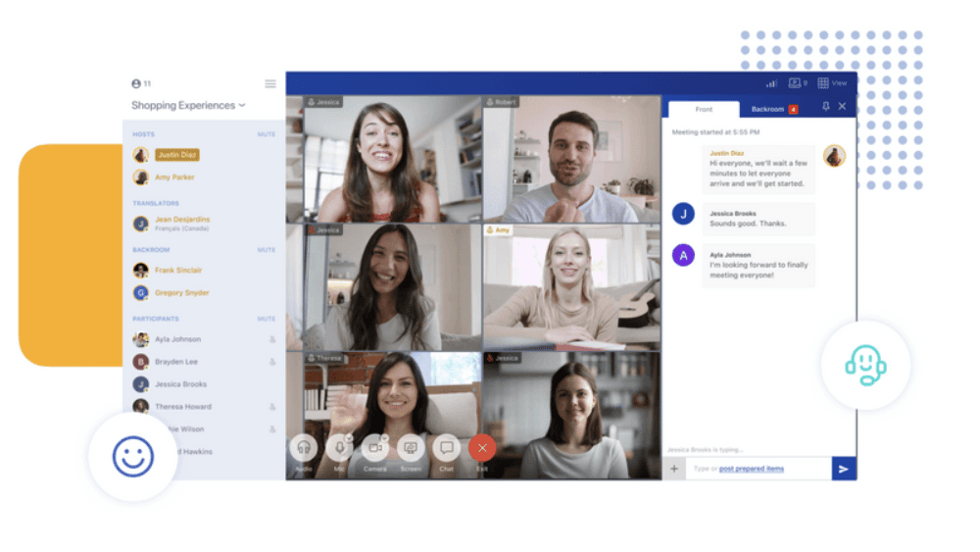Image resolution: width=980 pixels, height=552 pixels.
Task: Select Frank Sinclair in the backroom
Action: [178, 271]
